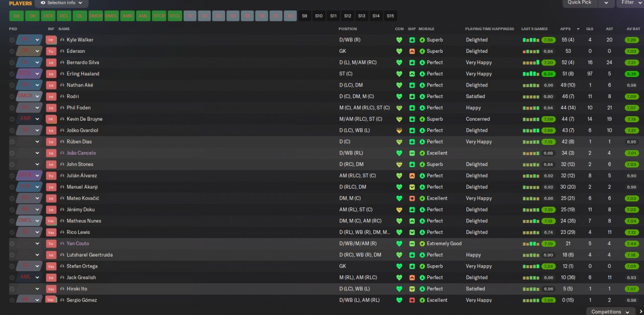Click Jérémy Doku's condition heart icon
644x315 pixels.
coord(399,210)
